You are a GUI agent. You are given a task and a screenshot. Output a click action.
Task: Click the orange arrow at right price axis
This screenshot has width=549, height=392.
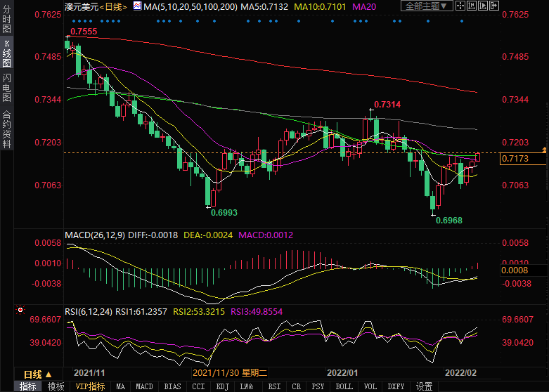point(543,151)
